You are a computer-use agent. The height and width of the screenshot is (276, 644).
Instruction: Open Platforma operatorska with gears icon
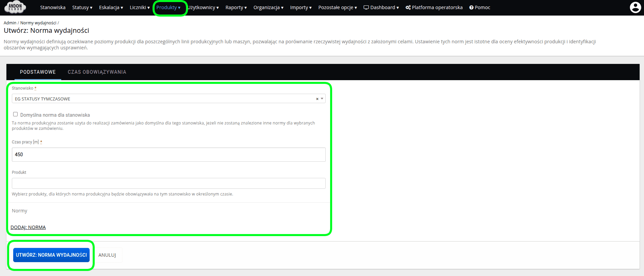(x=434, y=7)
